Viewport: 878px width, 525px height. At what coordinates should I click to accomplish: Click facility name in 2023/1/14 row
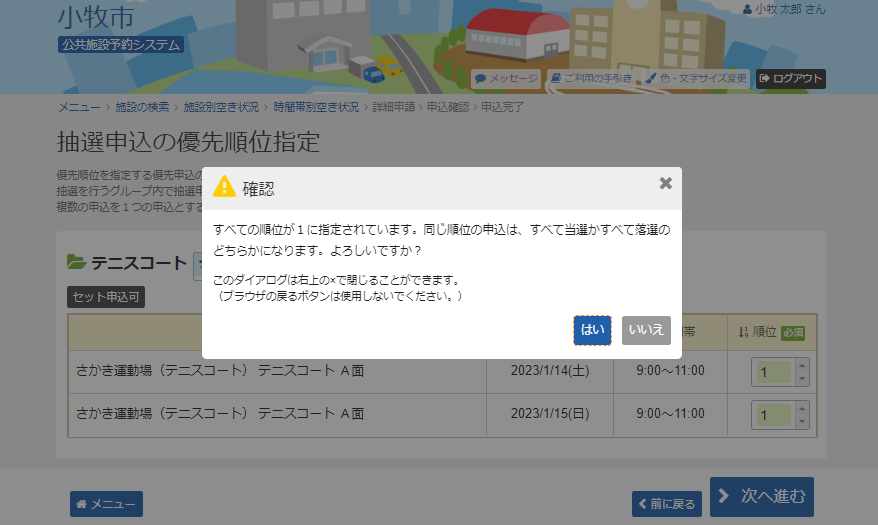click(x=220, y=371)
